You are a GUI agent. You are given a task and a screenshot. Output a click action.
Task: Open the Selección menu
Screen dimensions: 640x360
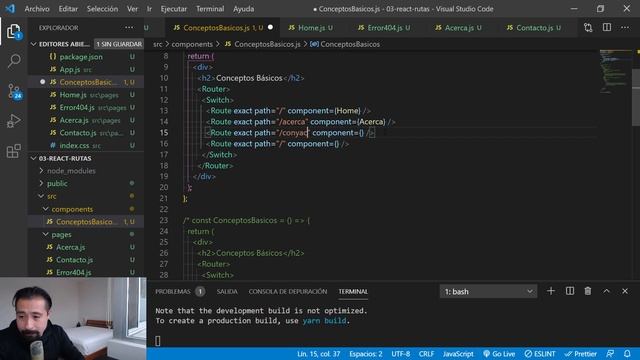102,9
